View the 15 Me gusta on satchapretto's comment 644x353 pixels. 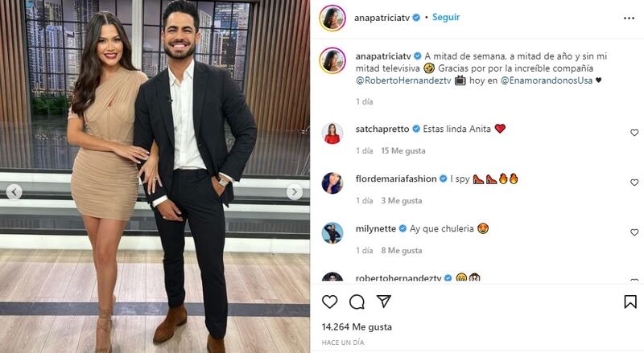click(403, 150)
